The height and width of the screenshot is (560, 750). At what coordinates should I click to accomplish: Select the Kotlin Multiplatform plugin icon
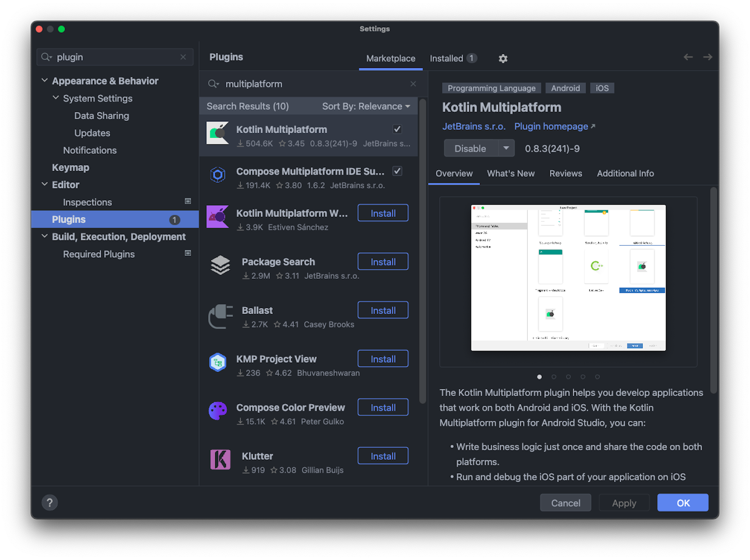point(217,134)
